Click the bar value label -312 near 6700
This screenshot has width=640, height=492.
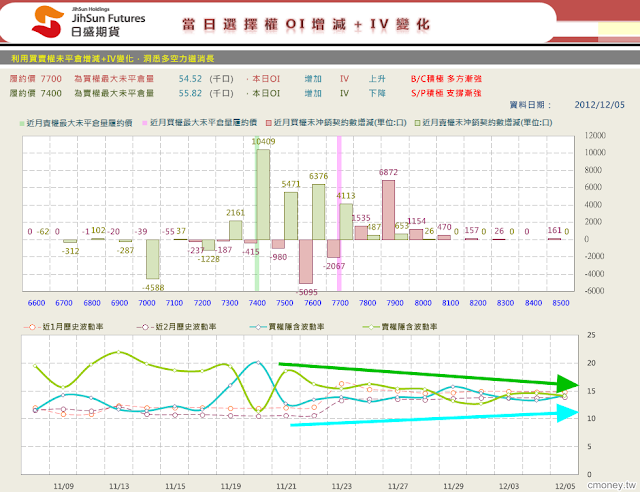click(x=70, y=251)
